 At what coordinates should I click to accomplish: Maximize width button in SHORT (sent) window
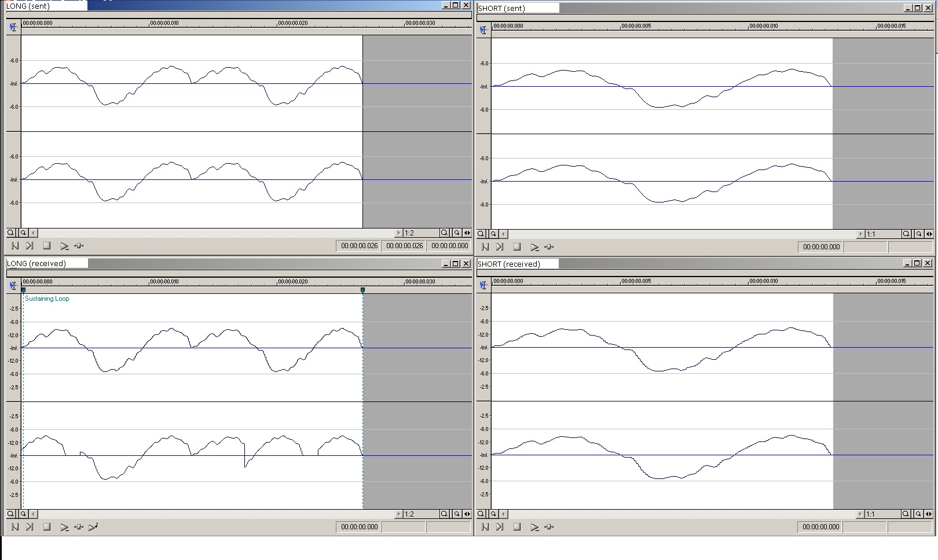click(x=929, y=234)
